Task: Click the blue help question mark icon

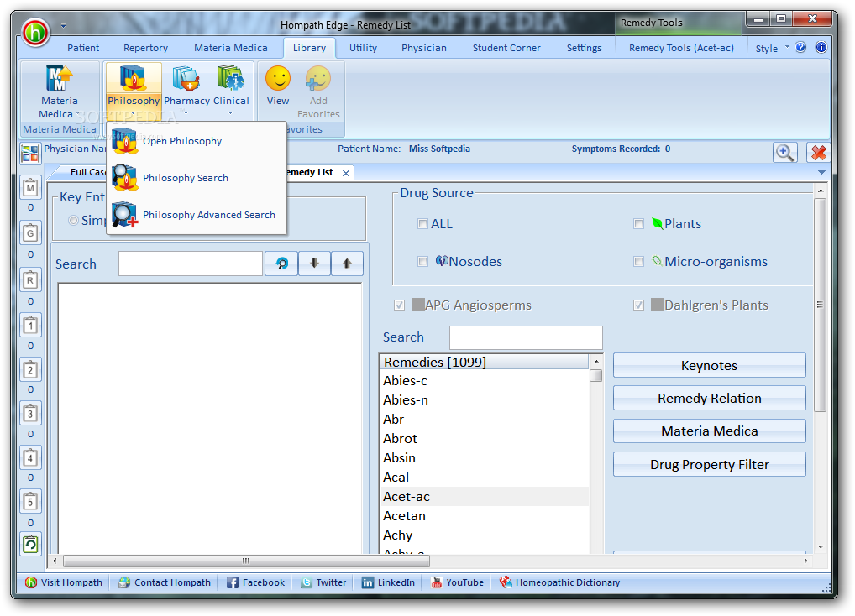Action: [x=800, y=47]
